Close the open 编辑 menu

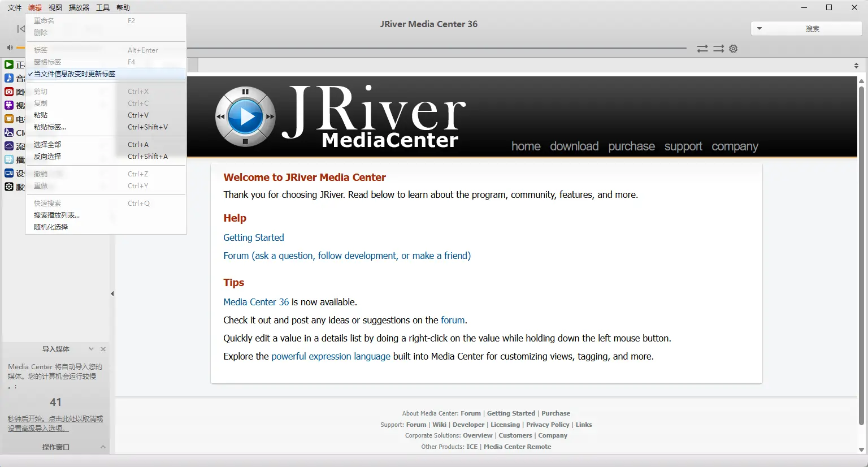pyautogui.click(x=35, y=7)
